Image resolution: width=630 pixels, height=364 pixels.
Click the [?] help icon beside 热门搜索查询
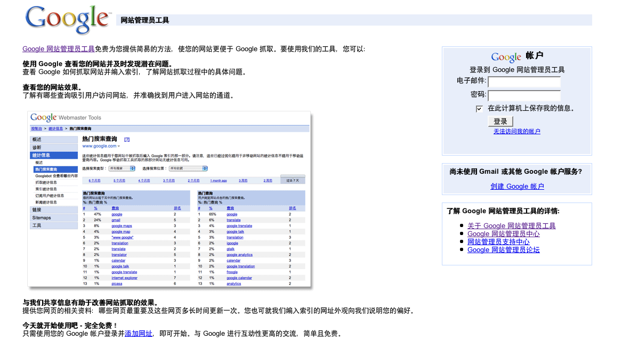coord(127,139)
